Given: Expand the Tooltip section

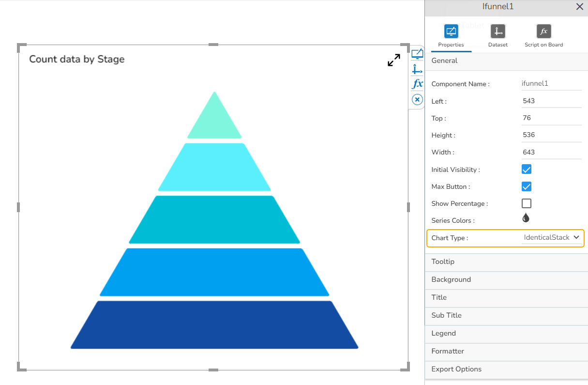Looking at the screenshot, I should click(x=506, y=262).
